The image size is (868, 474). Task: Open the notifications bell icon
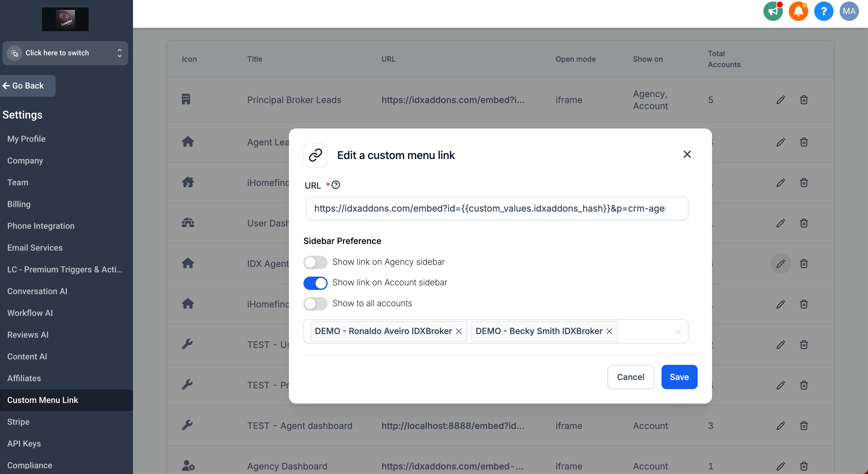(798, 11)
